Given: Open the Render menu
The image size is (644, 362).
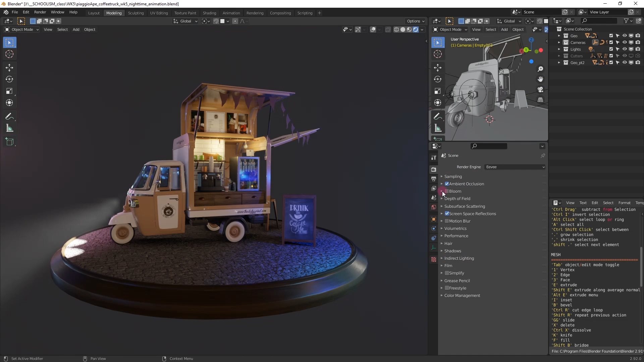Looking at the screenshot, I should (40, 12).
